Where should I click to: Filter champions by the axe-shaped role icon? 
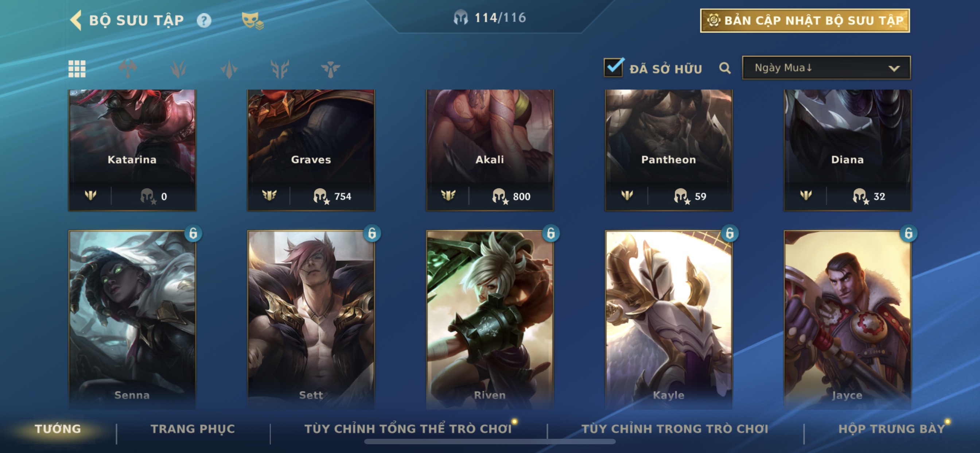[x=128, y=69]
